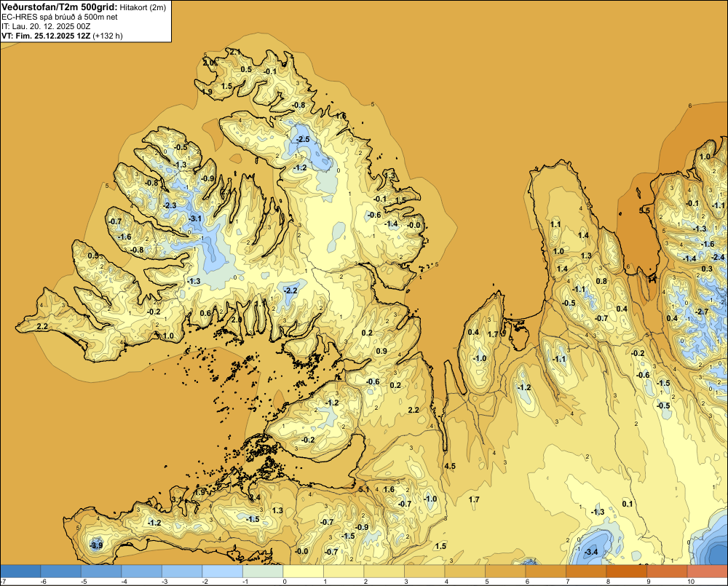
Task: Click the '5.1' temperature value
Action: click(x=364, y=489)
